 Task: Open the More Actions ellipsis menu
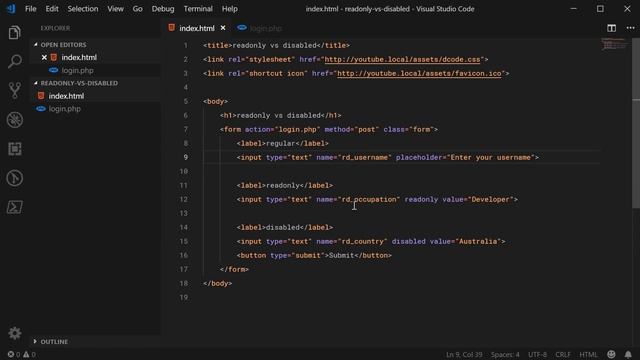coord(630,28)
